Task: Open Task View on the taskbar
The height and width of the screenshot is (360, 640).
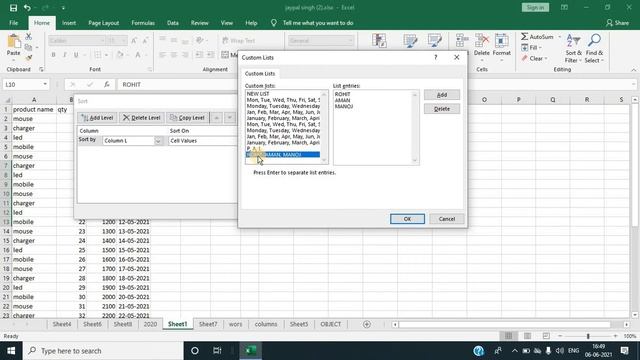Action: [x=217, y=351]
